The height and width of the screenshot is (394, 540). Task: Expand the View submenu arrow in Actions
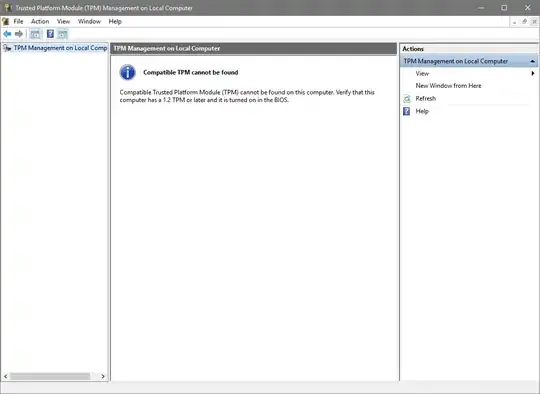coord(532,73)
